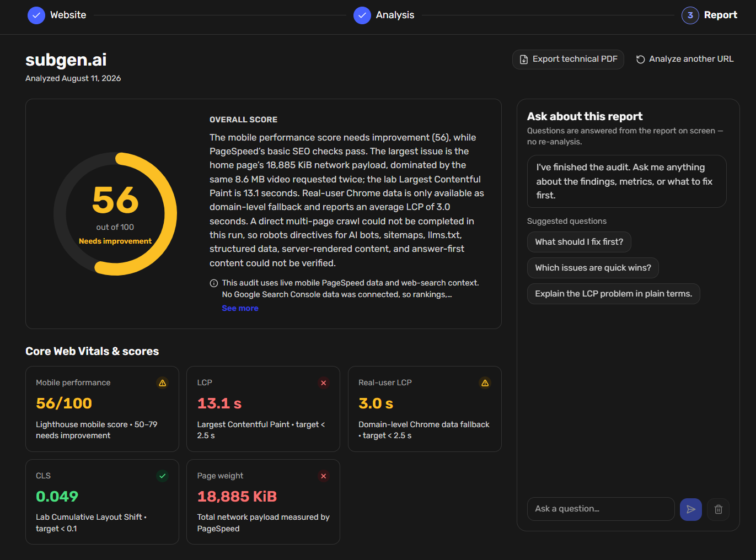Click the 'Analyzed August 11, 2026' date
Screen dimensions: 756x560
point(73,78)
